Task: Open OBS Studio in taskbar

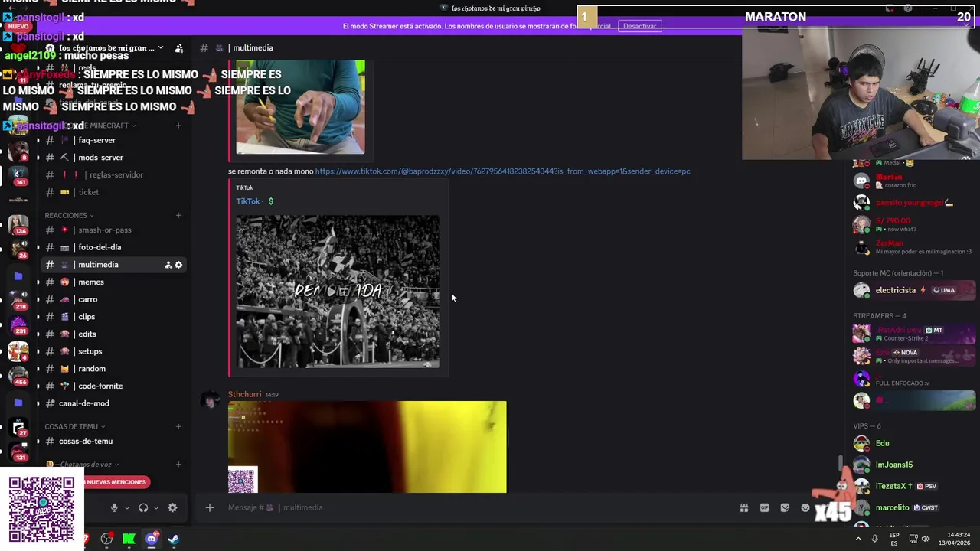Action: point(106,539)
